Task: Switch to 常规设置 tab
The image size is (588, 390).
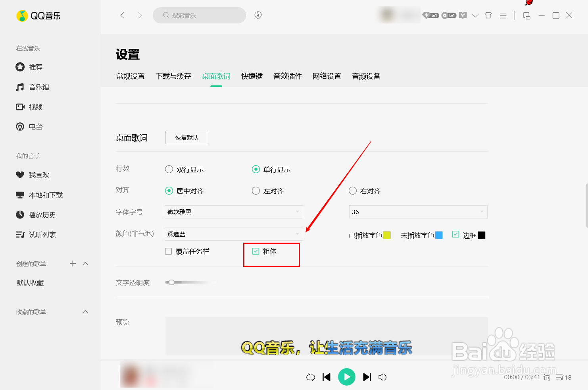Action: [x=131, y=76]
